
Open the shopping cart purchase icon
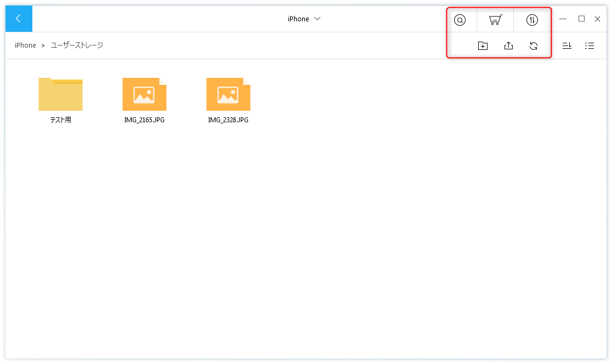tap(495, 20)
